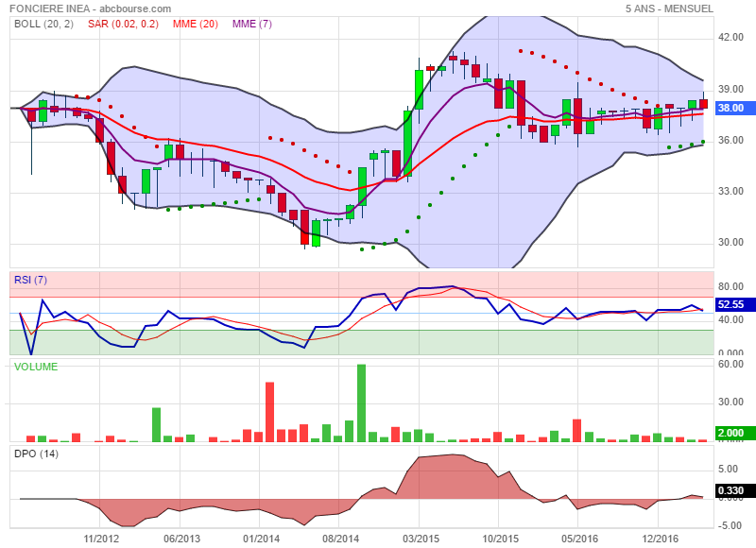Click the 33.00 price axis label
Screen dimensions: 756x548
(x=730, y=192)
